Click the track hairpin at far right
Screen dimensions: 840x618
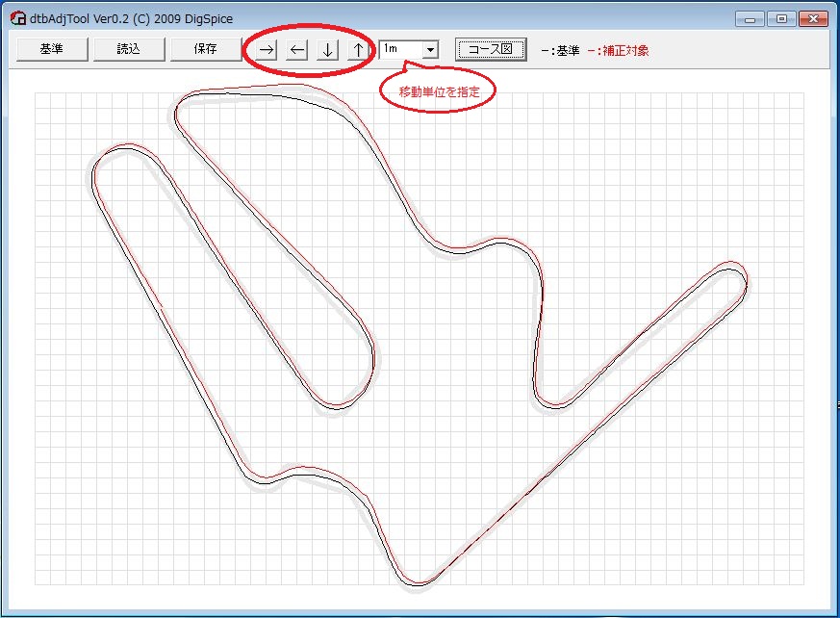tap(737, 277)
